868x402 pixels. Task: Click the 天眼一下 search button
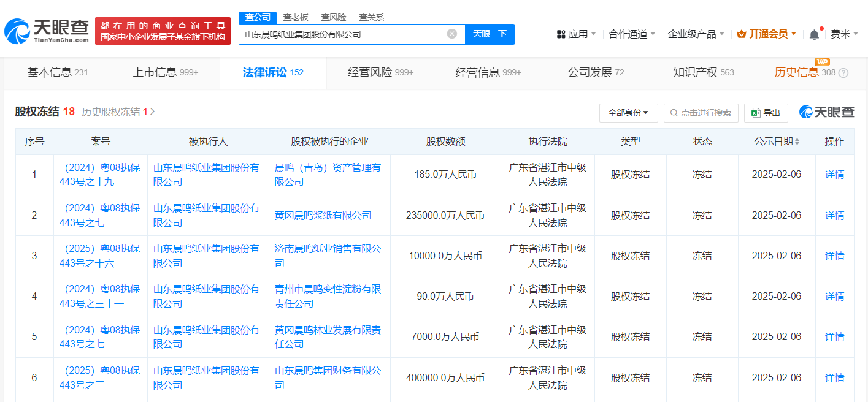[x=490, y=34]
